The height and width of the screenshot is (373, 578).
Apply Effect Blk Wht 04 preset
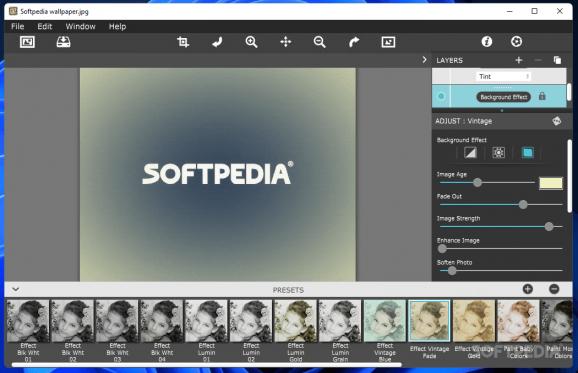[x=162, y=321]
